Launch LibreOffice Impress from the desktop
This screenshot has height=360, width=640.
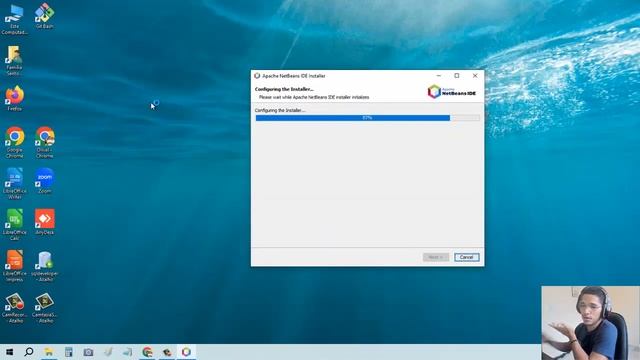tap(14, 266)
